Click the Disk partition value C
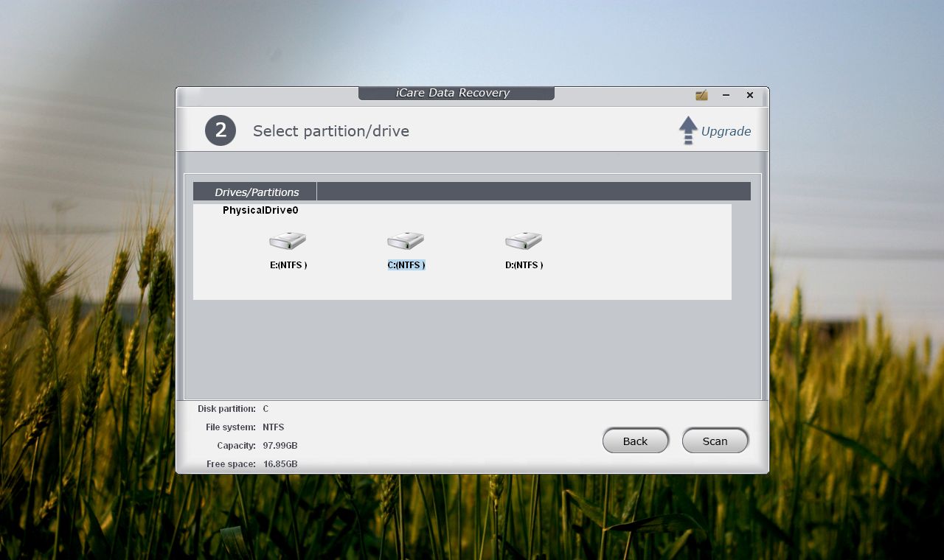The height and width of the screenshot is (560, 944). point(265,409)
